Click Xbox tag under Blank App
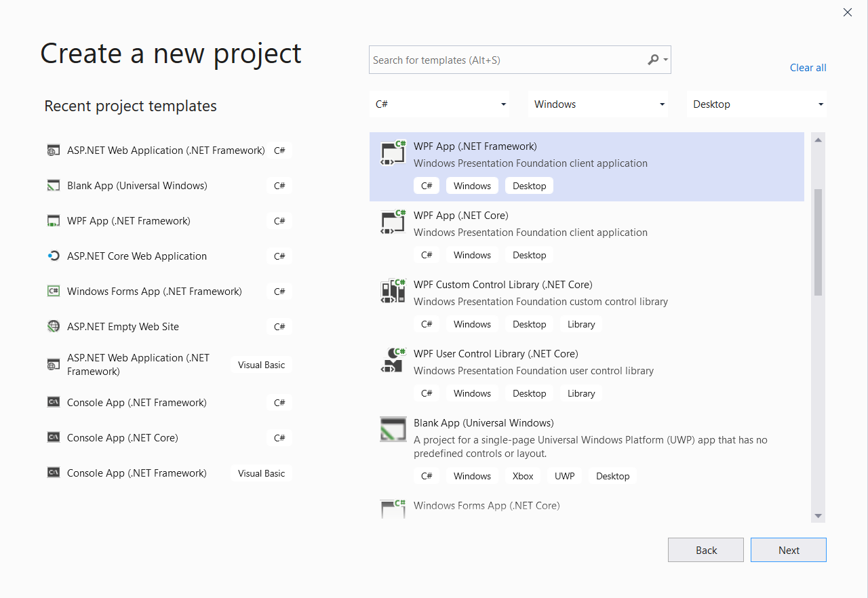 (523, 476)
